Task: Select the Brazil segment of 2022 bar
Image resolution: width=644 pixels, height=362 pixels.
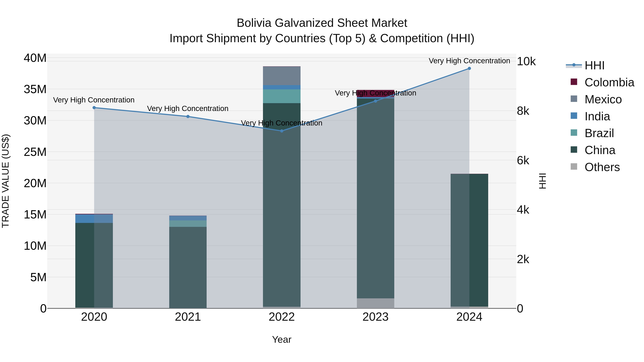Action: 282,96
